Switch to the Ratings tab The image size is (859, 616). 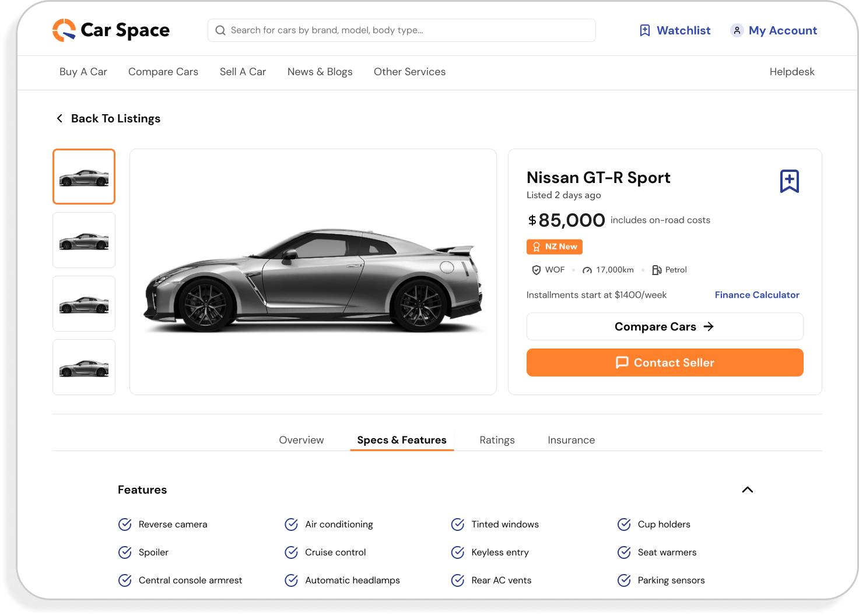pyautogui.click(x=497, y=440)
